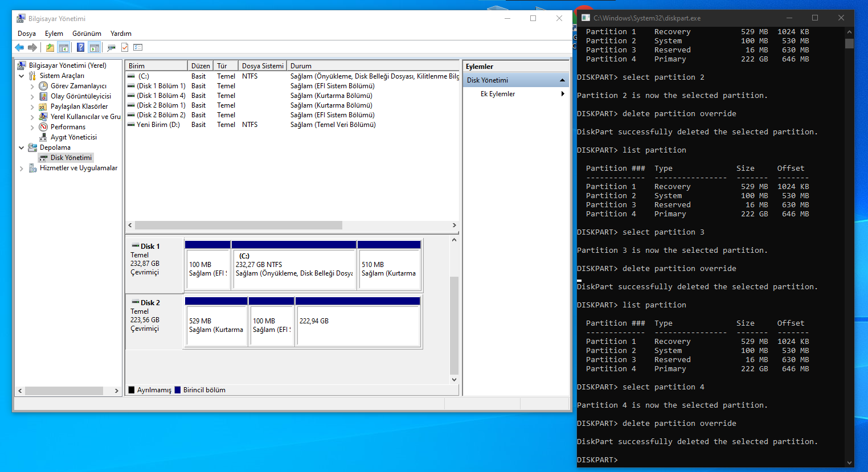Sort volumes by the Birim column header
The width and height of the screenshot is (868, 472).
click(157, 66)
